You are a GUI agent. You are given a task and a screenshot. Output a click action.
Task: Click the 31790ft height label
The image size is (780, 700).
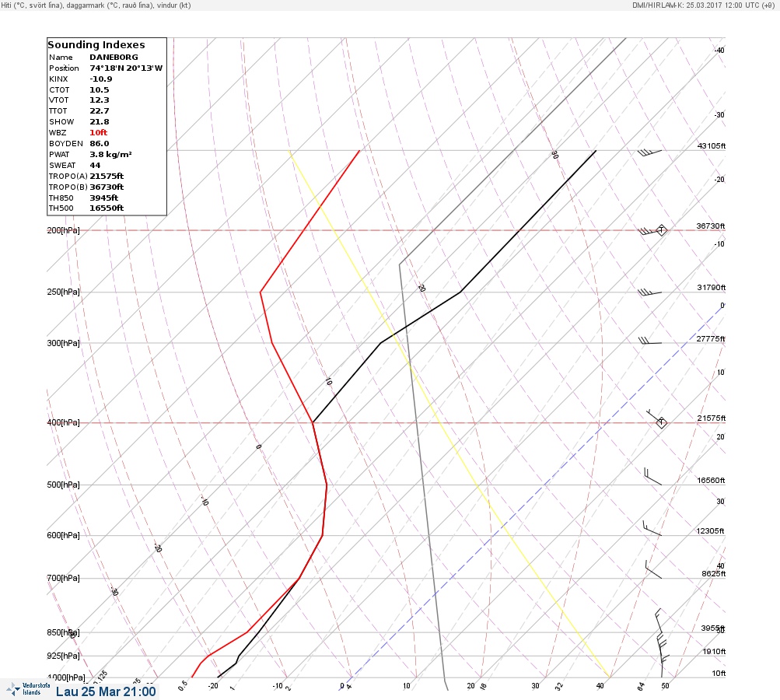[x=712, y=288]
